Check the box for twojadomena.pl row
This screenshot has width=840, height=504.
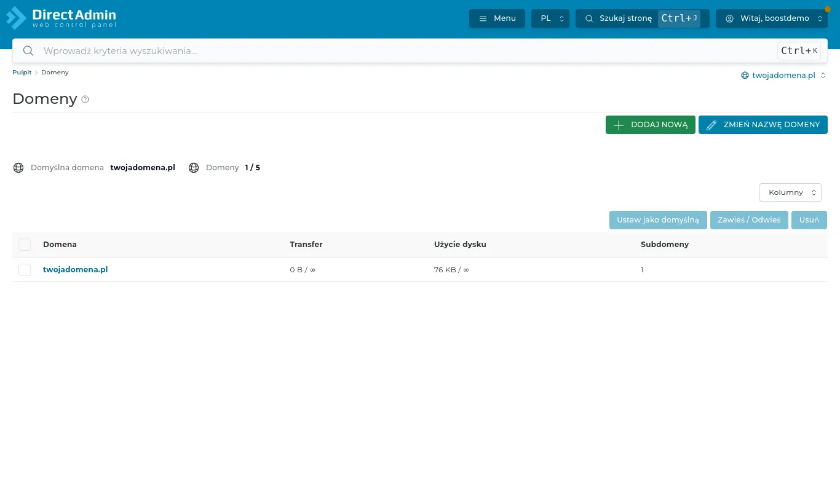[x=25, y=270]
